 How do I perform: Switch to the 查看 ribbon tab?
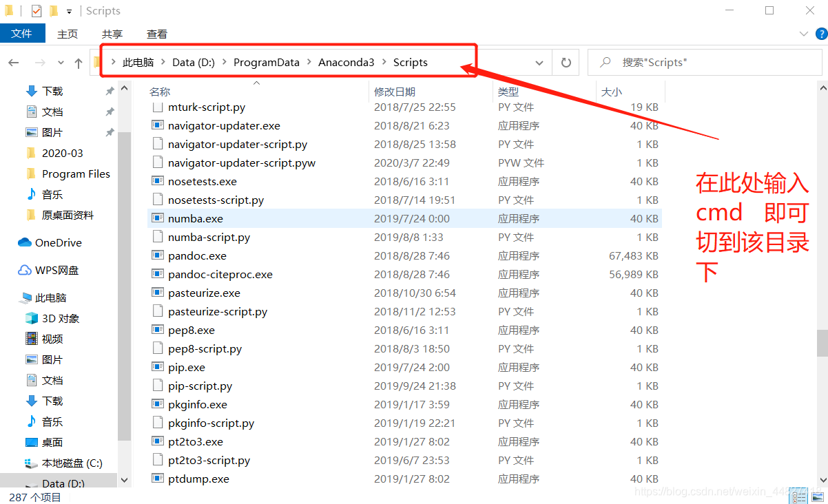(x=157, y=33)
